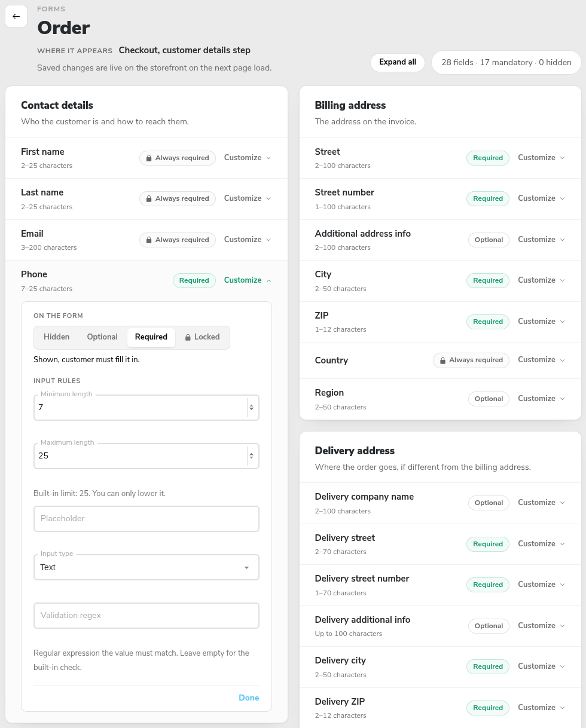586x728 pixels.
Task: Click Region Optional badge
Action: (489, 399)
